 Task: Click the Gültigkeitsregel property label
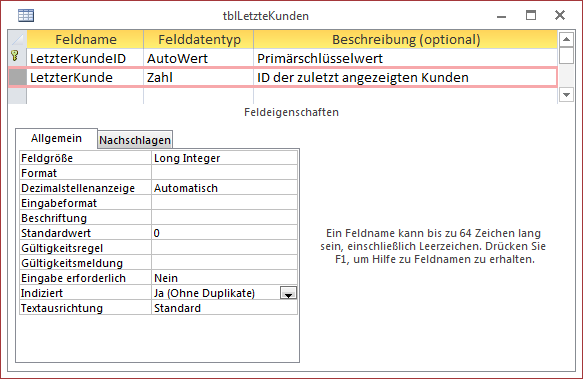[86, 248]
